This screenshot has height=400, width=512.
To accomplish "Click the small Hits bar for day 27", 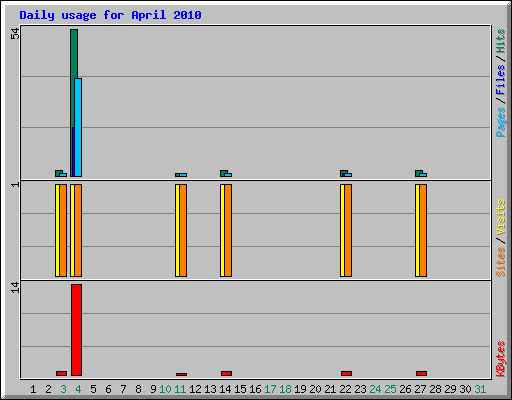I will [418, 173].
